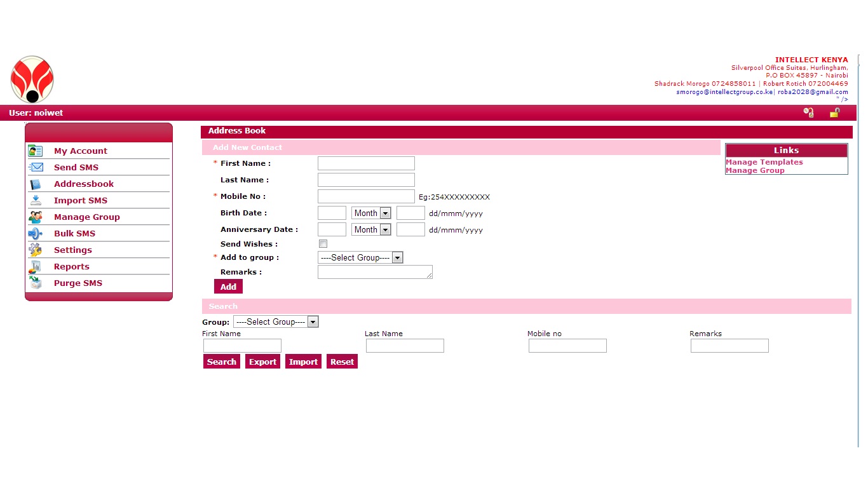Viewport: 868px width, 488px height.
Task: Open the Search Group dropdown
Action: pos(276,322)
